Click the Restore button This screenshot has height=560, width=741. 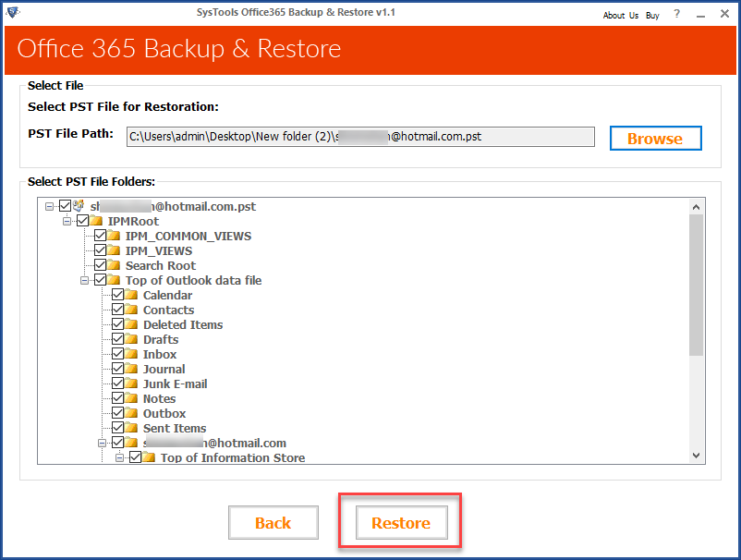pos(401,523)
